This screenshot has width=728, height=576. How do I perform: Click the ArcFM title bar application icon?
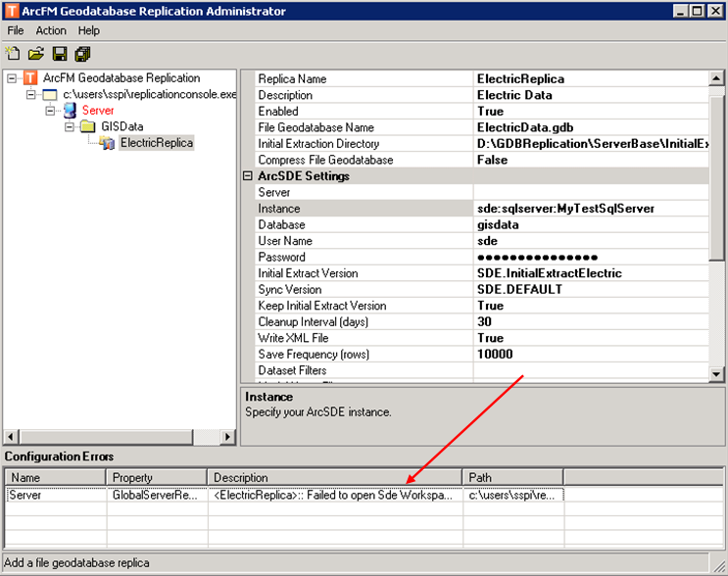[x=12, y=11]
